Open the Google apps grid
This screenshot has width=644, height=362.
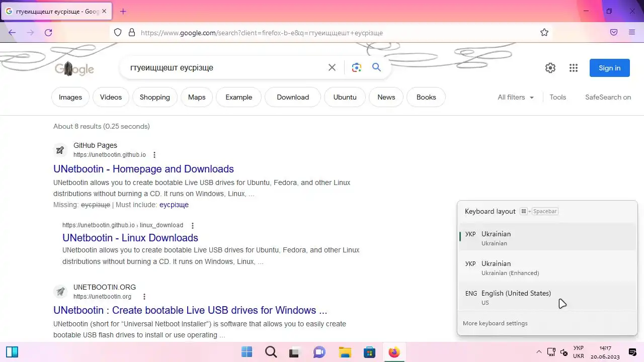coord(574,68)
